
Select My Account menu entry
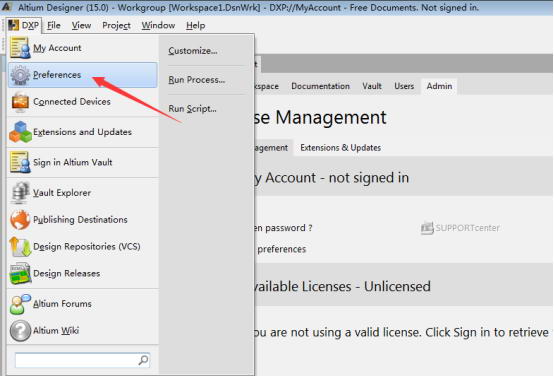83,48
